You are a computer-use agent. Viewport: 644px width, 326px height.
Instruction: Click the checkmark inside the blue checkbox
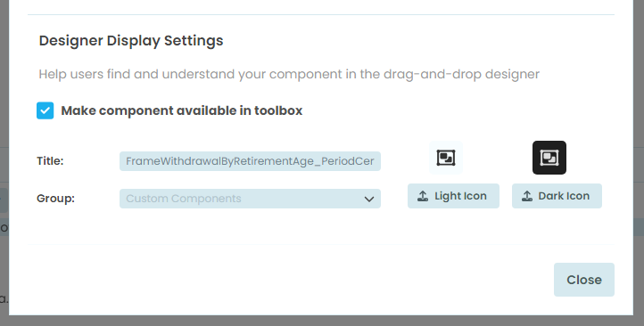point(45,110)
